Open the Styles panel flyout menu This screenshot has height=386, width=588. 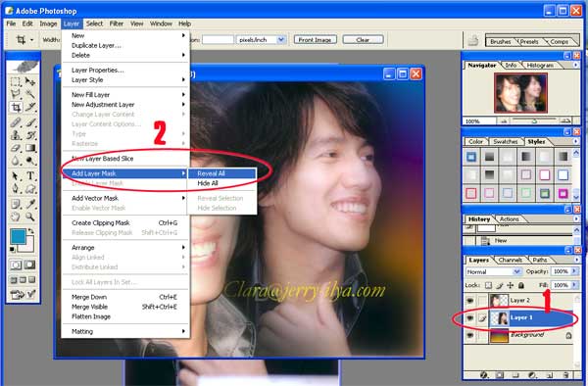click(575, 141)
